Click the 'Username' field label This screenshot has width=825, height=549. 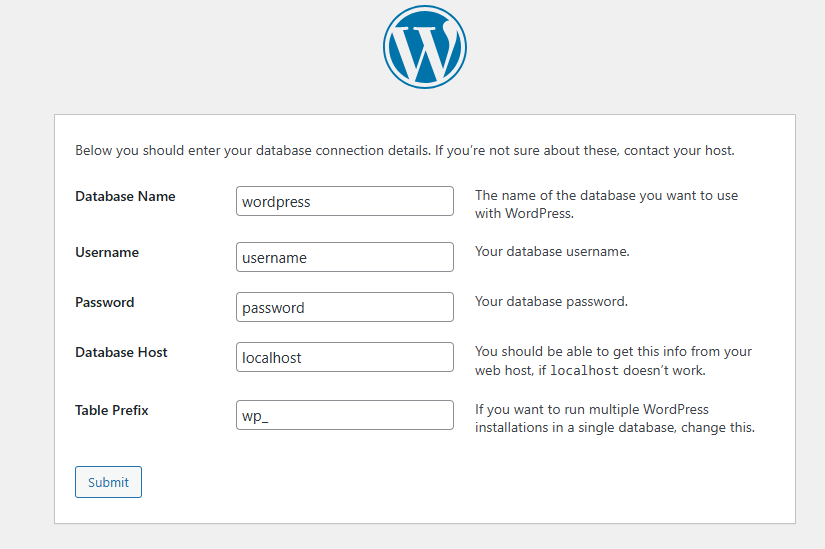107,252
